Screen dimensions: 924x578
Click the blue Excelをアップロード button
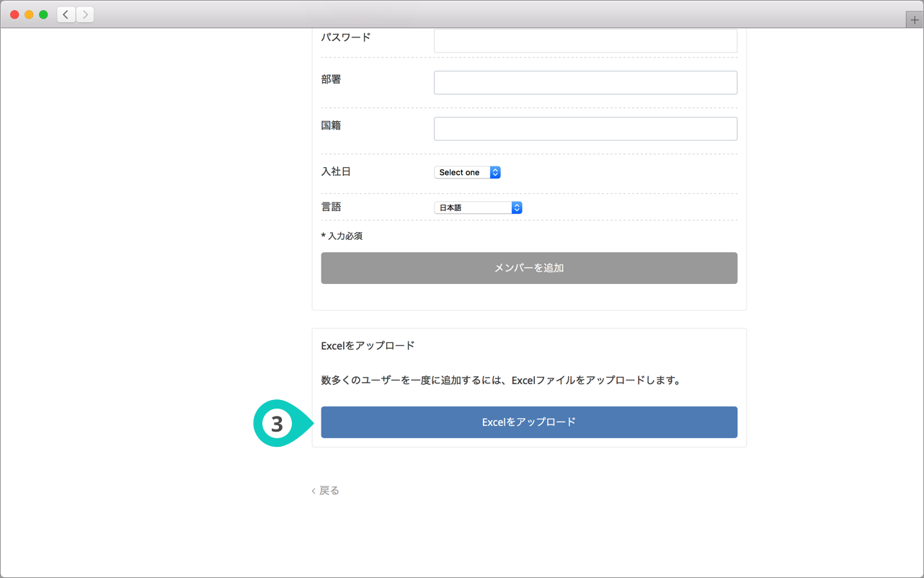(x=529, y=422)
